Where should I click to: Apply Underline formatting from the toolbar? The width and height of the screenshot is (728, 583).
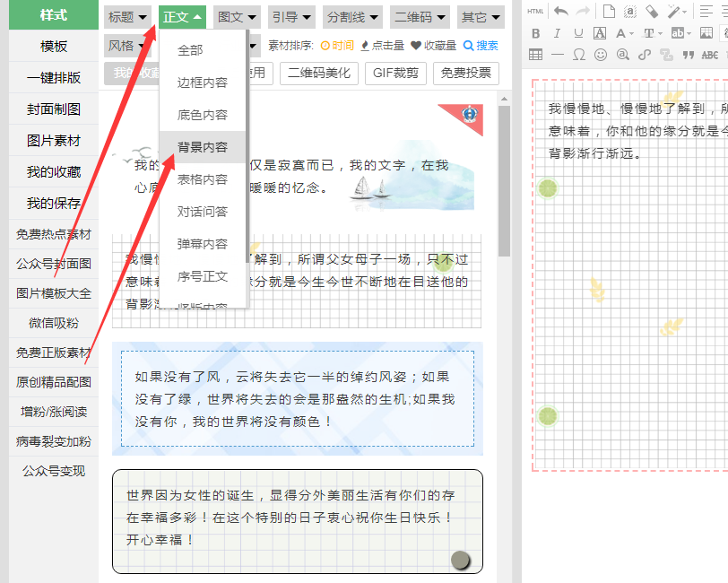click(x=577, y=33)
